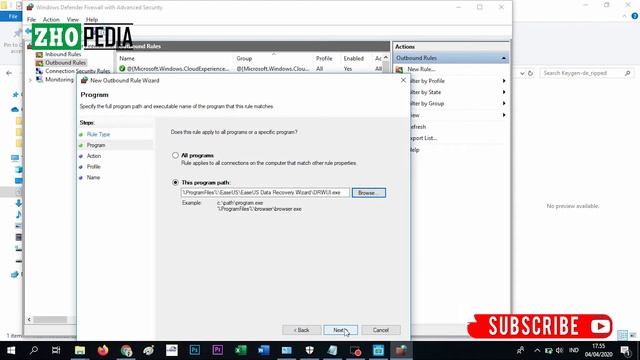
Task: Launch Firefox from the taskbar
Action: coord(103,350)
